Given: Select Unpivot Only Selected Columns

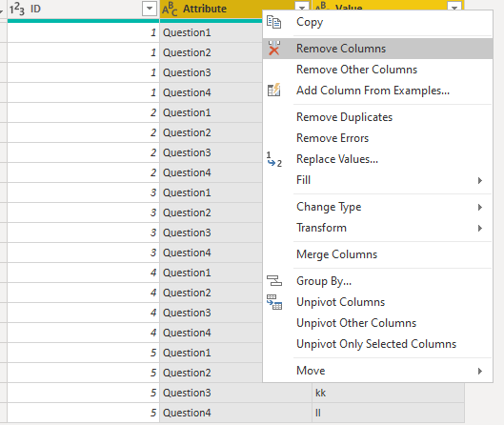Looking at the screenshot, I should pos(377,344).
